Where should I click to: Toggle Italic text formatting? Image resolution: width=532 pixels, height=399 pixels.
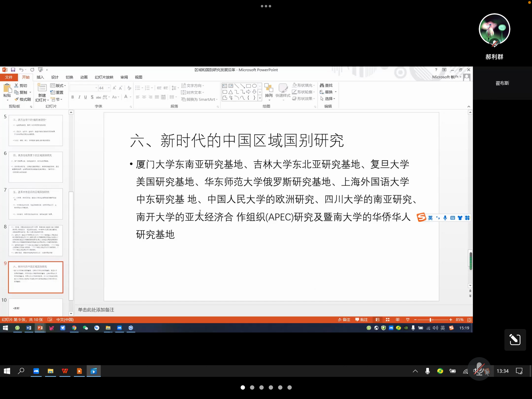pyautogui.click(x=79, y=97)
